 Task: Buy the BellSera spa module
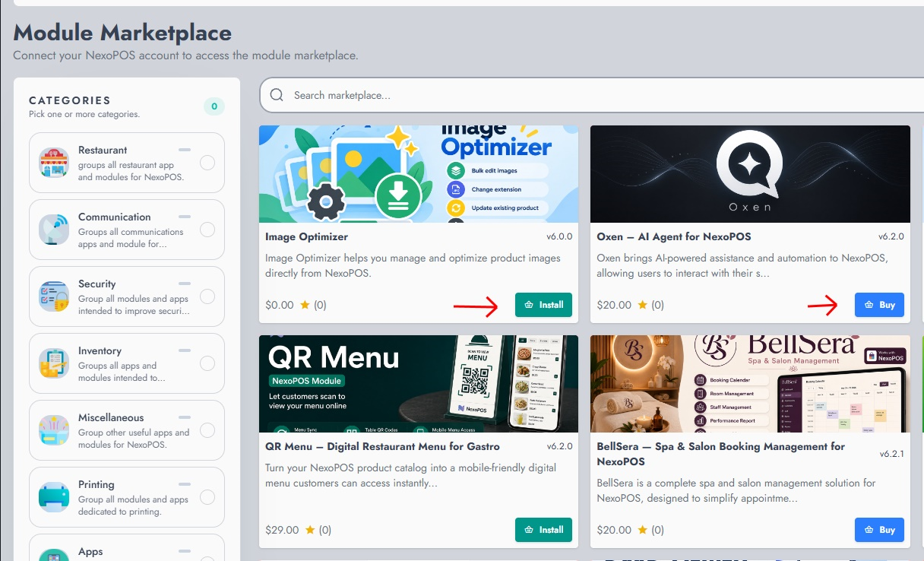click(879, 530)
